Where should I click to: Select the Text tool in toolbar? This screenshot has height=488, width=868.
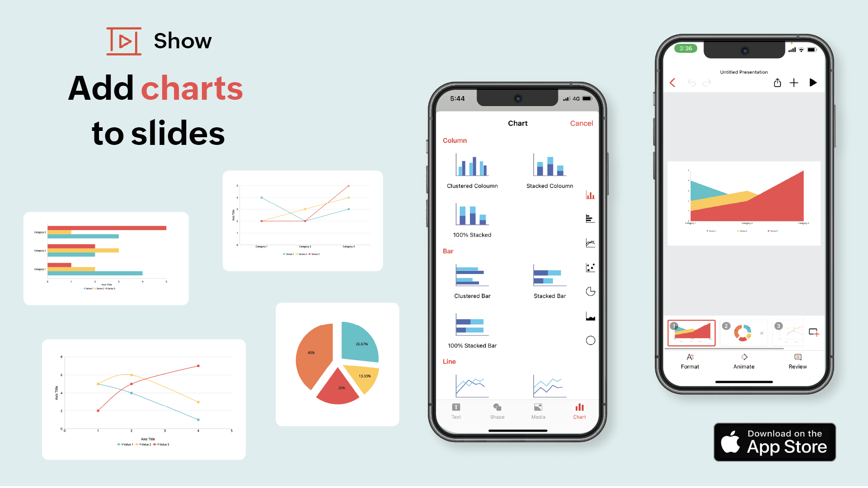pos(458,412)
